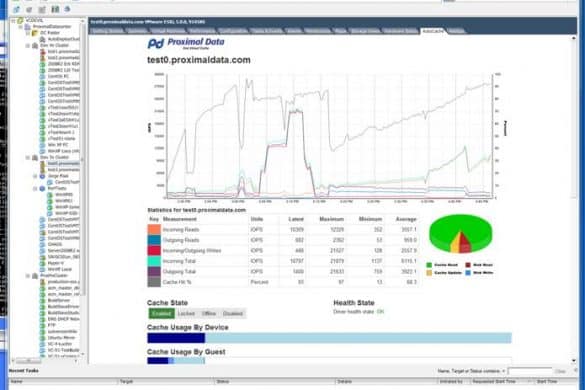585x390 pixels.
Task: Open the AutoCache tab
Action: [433, 31]
